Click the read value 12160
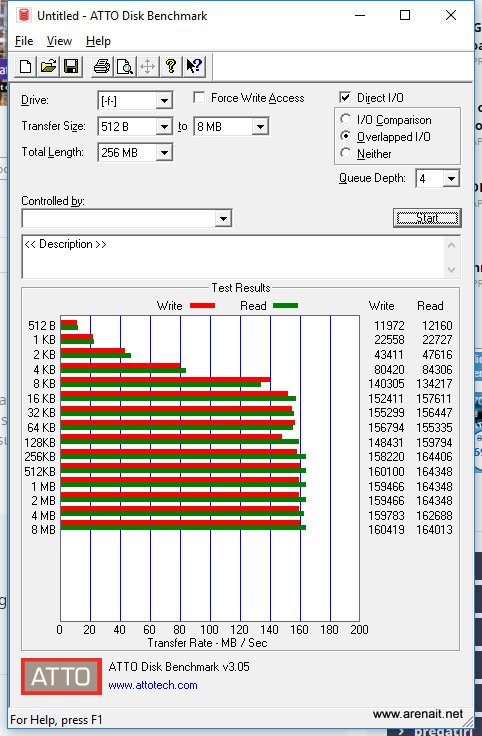The image size is (482, 736). tap(437, 325)
